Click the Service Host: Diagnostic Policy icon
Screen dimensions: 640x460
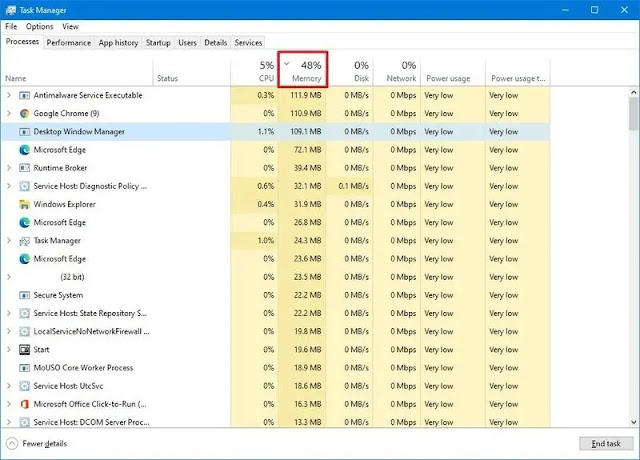(x=24, y=186)
